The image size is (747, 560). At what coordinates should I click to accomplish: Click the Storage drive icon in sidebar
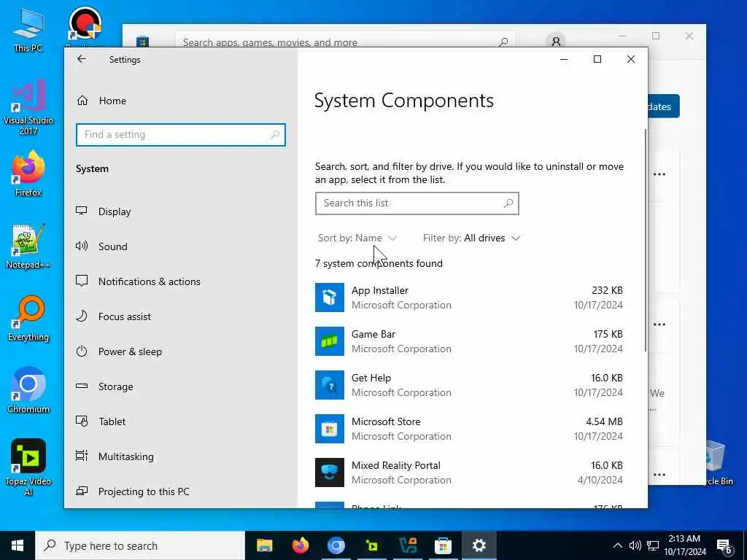coord(82,386)
